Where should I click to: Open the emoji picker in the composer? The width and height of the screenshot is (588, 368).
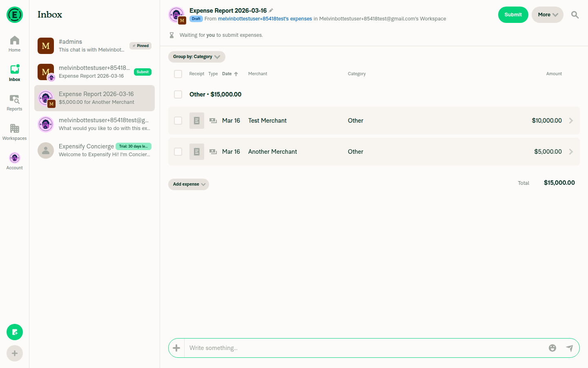coord(552,348)
